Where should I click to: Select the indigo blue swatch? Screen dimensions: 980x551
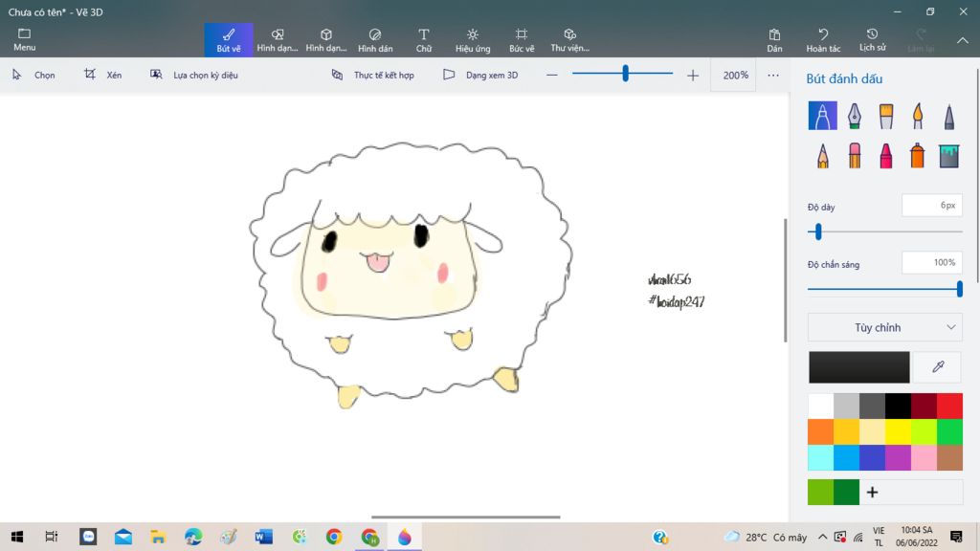click(x=873, y=457)
